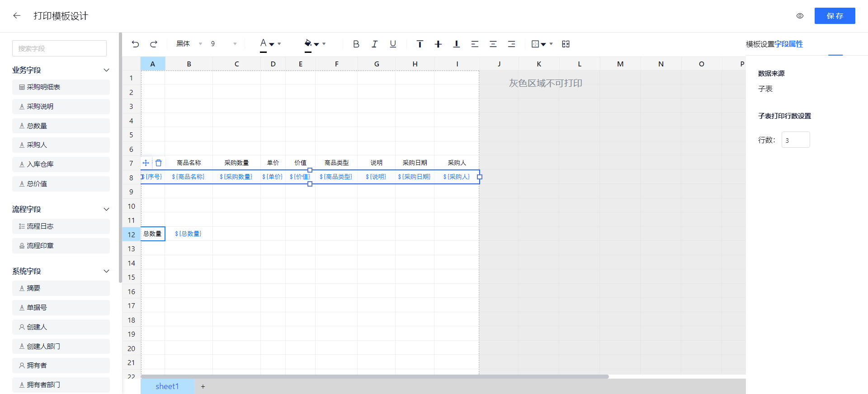Switch to the 模板设置 tab

point(760,44)
